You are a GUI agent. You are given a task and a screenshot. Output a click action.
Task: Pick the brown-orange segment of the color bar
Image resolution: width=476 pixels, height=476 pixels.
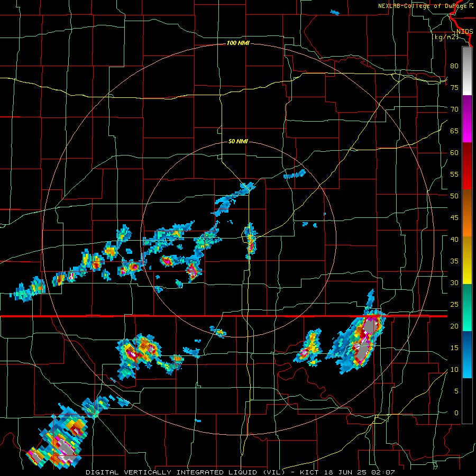pos(467,213)
